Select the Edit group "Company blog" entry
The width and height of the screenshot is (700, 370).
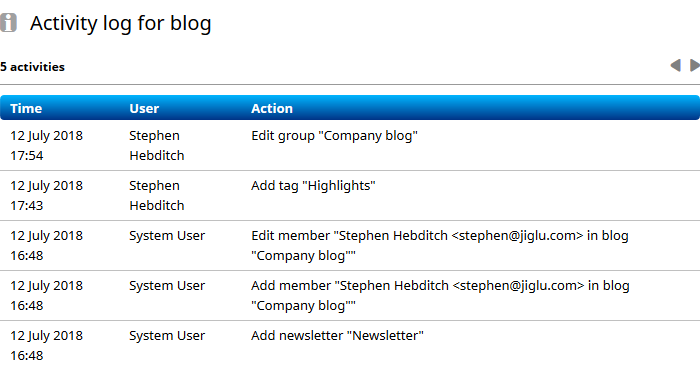tap(334, 136)
